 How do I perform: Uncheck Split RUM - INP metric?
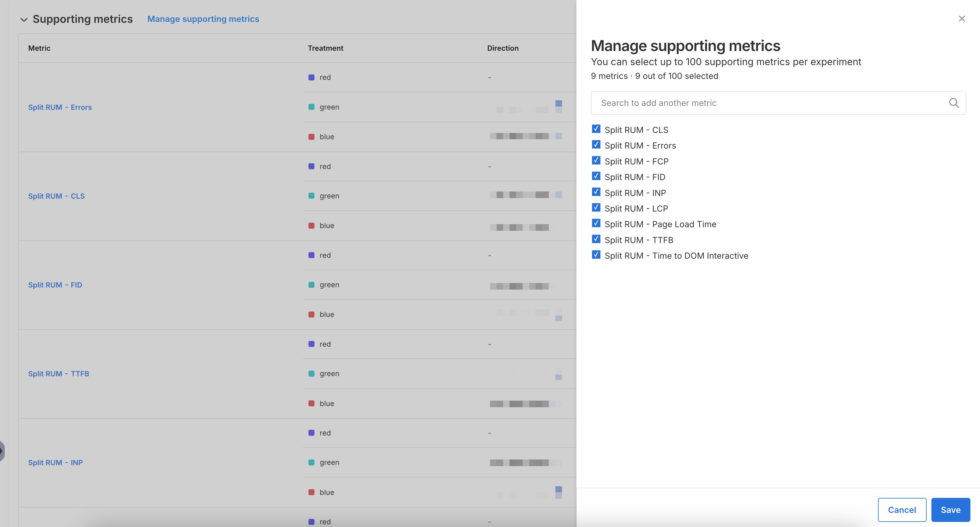(x=596, y=192)
